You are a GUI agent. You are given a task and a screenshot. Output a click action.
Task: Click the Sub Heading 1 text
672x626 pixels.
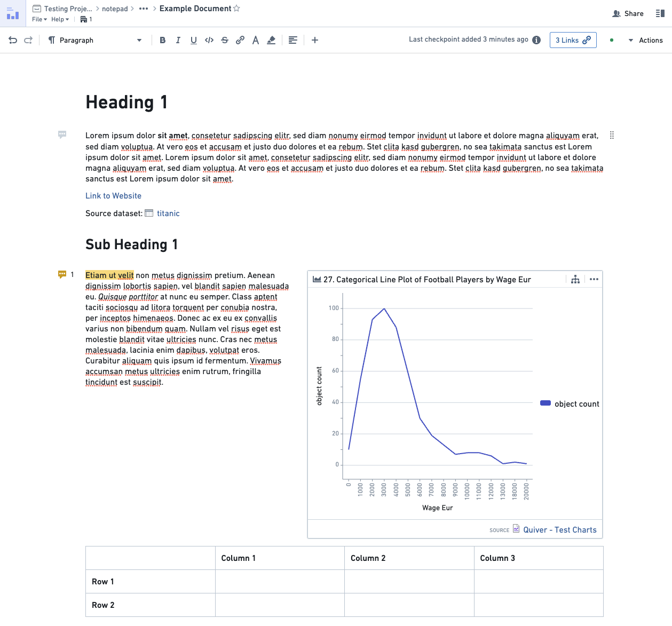[x=132, y=244]
